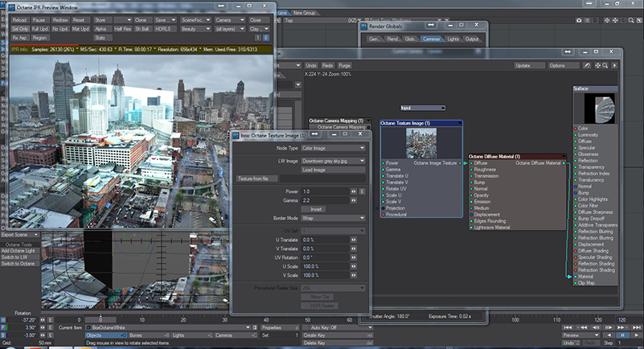Open the Lights tab in Render Globals
644x349 pixels.
453,39
